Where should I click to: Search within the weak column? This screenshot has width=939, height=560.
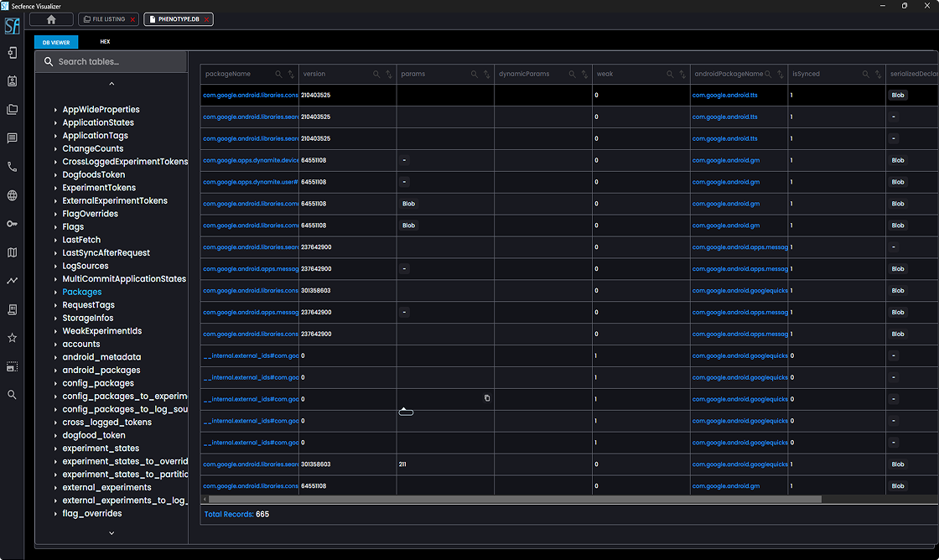coord(670,75)
